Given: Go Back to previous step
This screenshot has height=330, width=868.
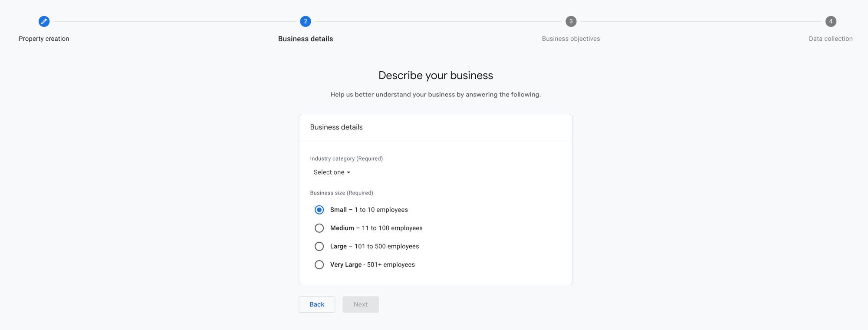Looking at the screenshot, I should tap(317, 304).
